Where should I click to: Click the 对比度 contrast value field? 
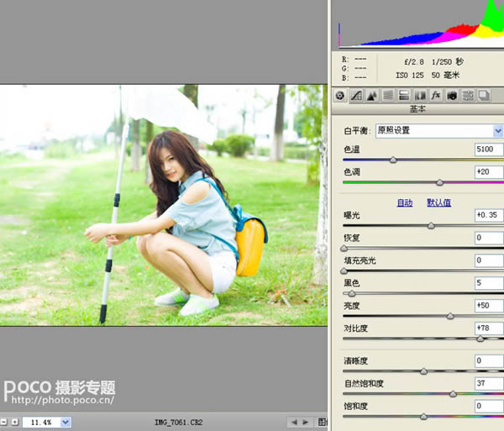pyautogui.click(x=487, y=329)
